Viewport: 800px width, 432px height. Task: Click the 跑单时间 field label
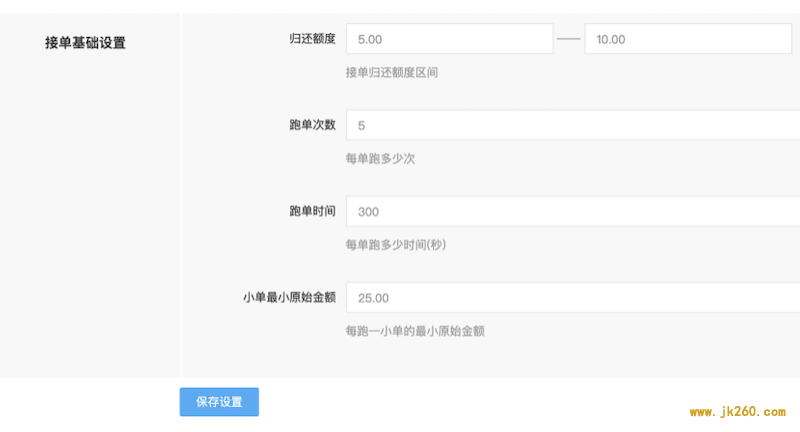(312, 211)
